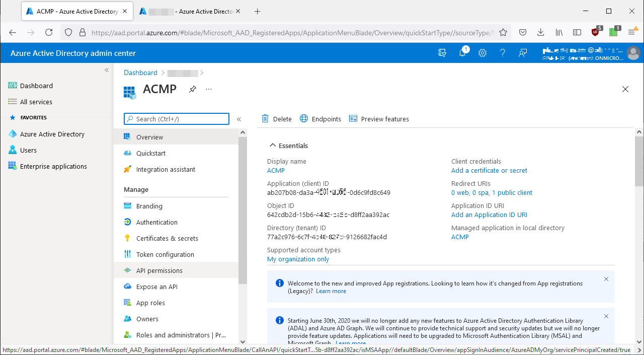Open the Add a certificate or secret link
This screenshot has width=644, height=355.
click(x=489, y=170)
